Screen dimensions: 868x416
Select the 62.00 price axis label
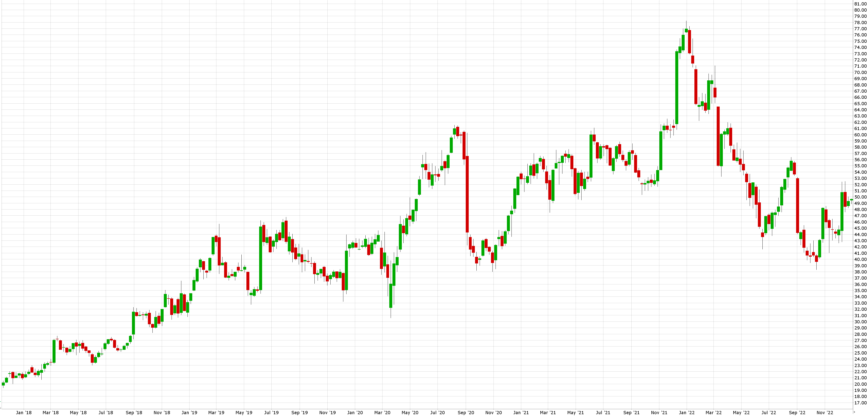[860, 122]
